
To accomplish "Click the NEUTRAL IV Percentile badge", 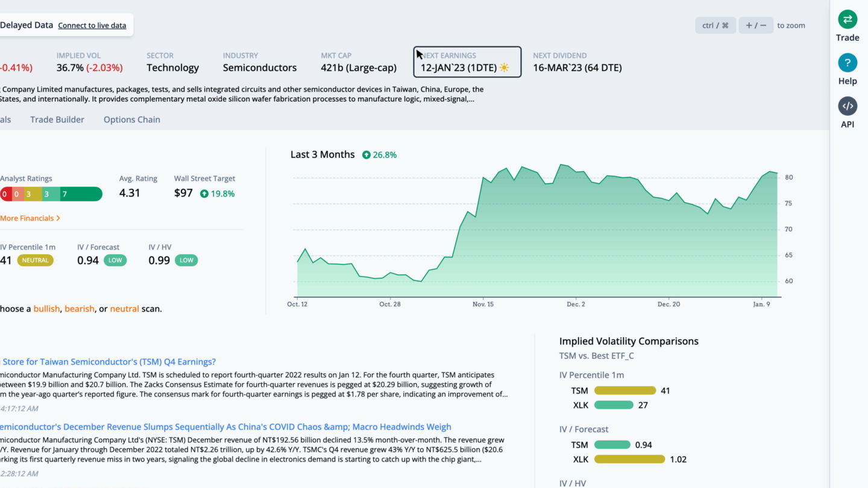I will [x=36, y=260].
